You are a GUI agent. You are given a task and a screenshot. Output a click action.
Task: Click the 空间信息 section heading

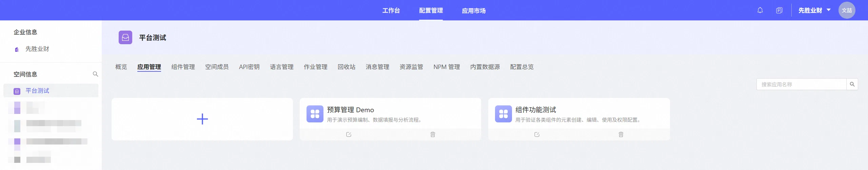click(x=25, y=74)
